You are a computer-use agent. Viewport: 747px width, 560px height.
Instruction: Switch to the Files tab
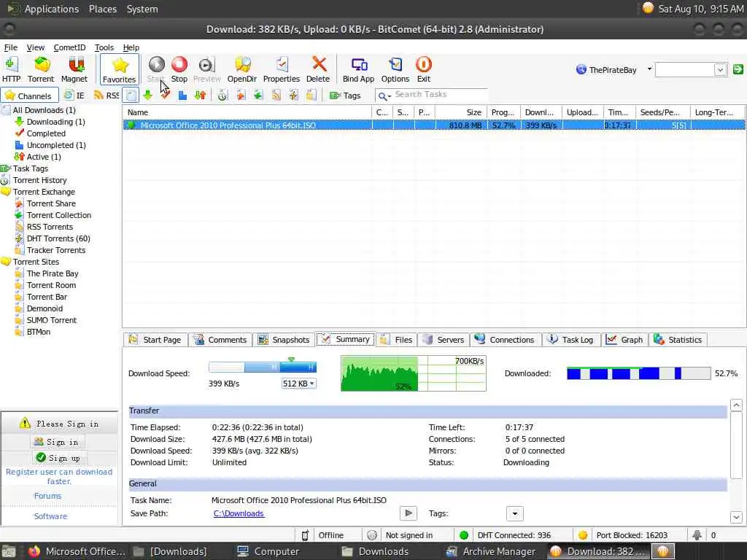398,340
